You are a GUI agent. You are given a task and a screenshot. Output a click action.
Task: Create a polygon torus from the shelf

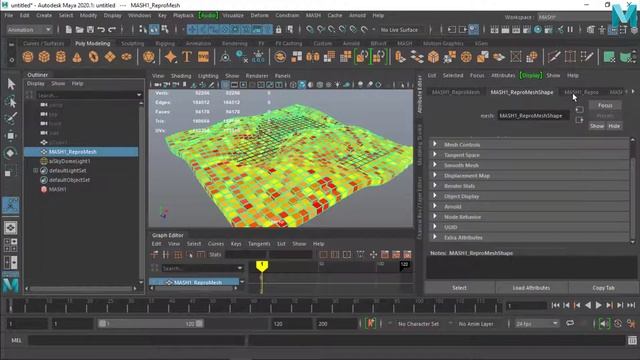coord(93,57)
